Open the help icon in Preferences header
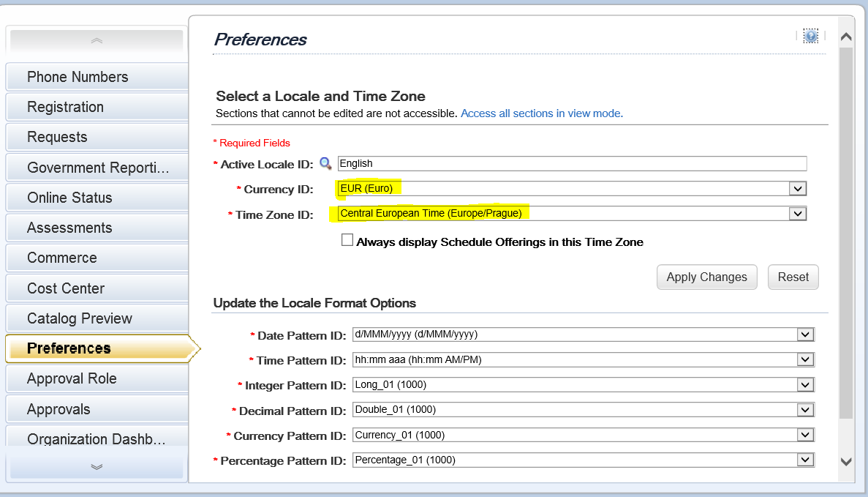 click(x=810, y=37)
